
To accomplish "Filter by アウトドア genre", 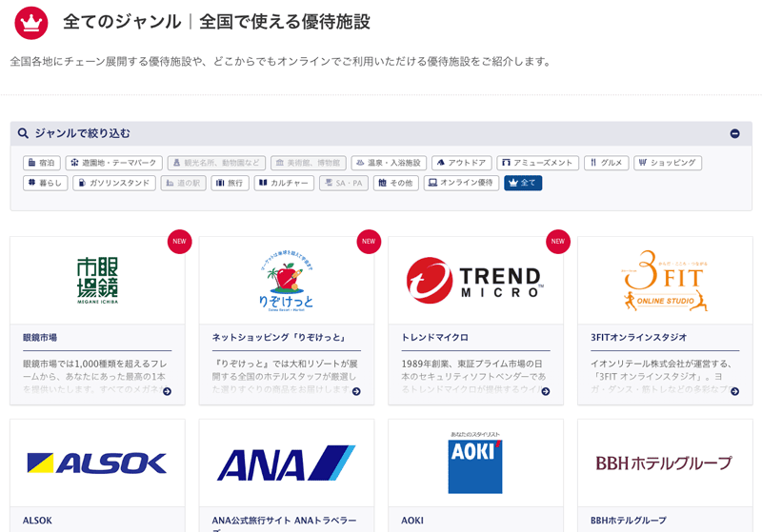I will click(462, 163).
